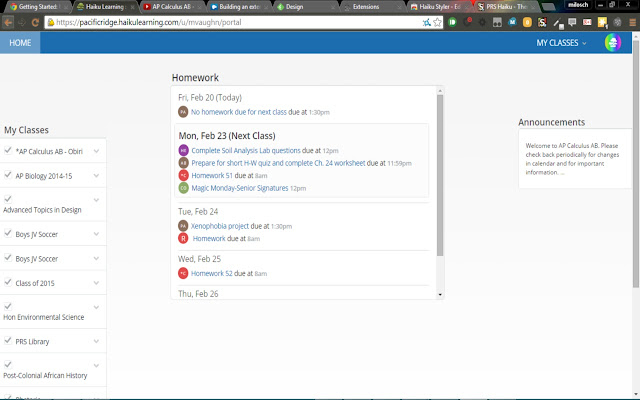Viewport: 640px width, 400px height.
Task: Uncheck the AP Calculus AB - Obiri class
Action: tap(8, 151)
